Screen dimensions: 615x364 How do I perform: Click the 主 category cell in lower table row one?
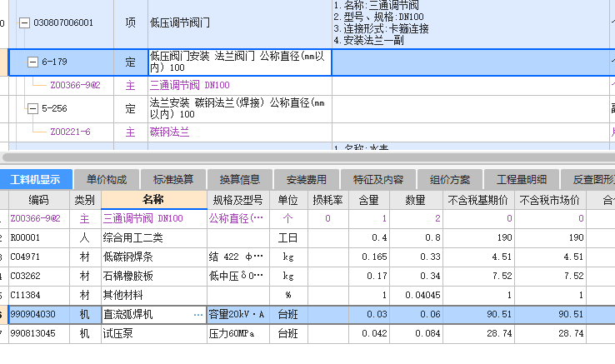click(x=85, y=218)
